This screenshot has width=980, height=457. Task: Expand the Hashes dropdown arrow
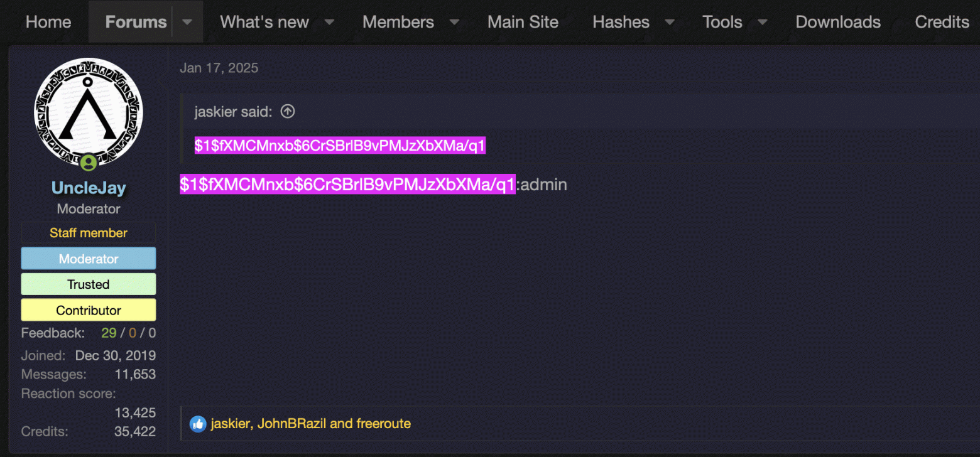pos(670,22)
